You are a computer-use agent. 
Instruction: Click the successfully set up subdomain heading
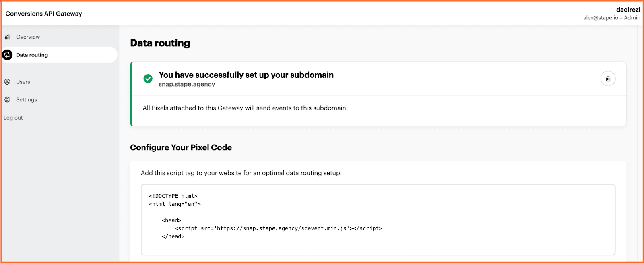[246, 75]
